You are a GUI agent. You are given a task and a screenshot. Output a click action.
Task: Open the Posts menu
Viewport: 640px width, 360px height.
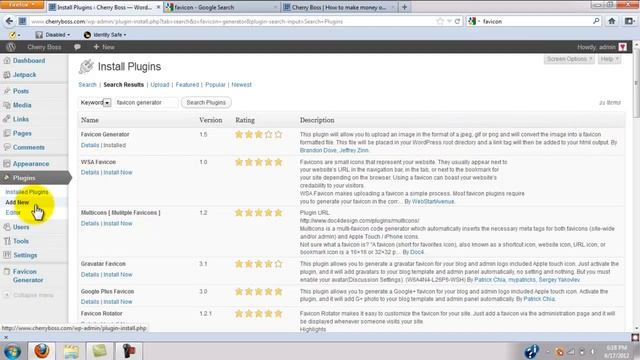[x=20, y=91]
